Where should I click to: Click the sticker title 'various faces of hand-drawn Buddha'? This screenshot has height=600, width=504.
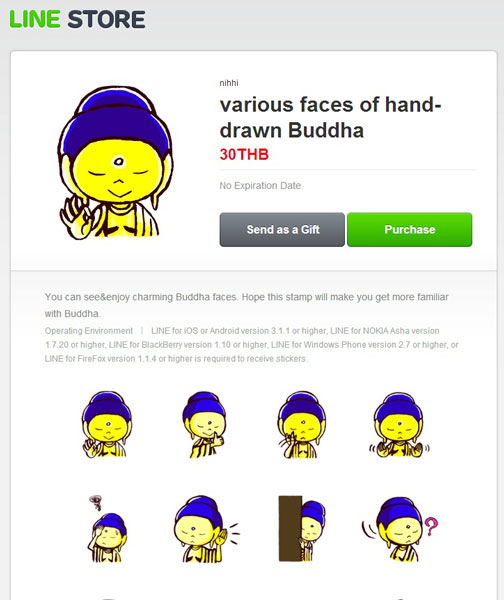coord(330,117)
